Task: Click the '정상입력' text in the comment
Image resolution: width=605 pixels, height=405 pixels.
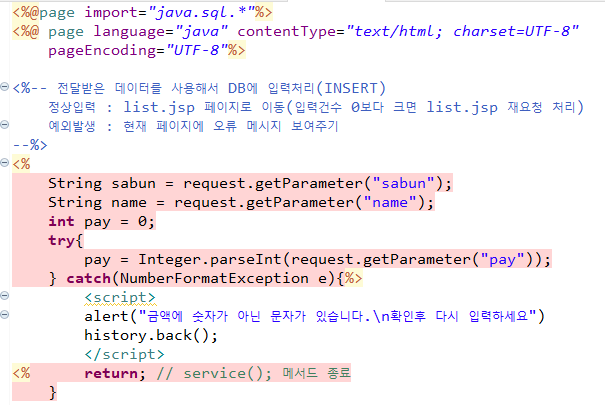Action: [x=72, y=107]
